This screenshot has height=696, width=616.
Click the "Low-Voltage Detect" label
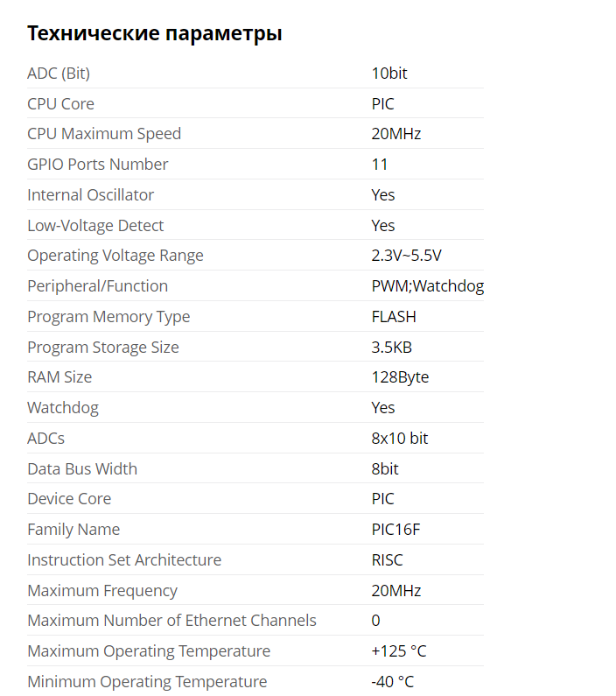point(95,226)
